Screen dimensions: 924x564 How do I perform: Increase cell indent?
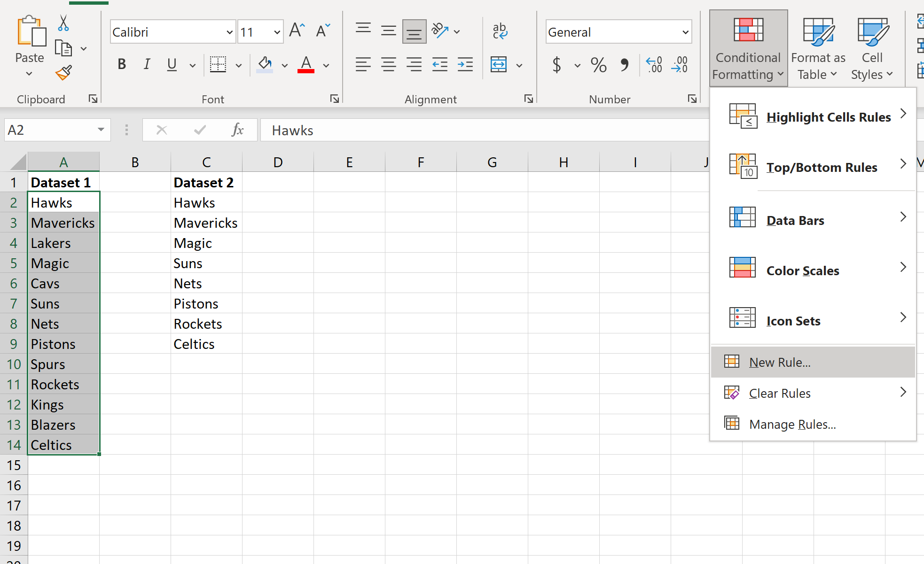[x=465, y=64]
